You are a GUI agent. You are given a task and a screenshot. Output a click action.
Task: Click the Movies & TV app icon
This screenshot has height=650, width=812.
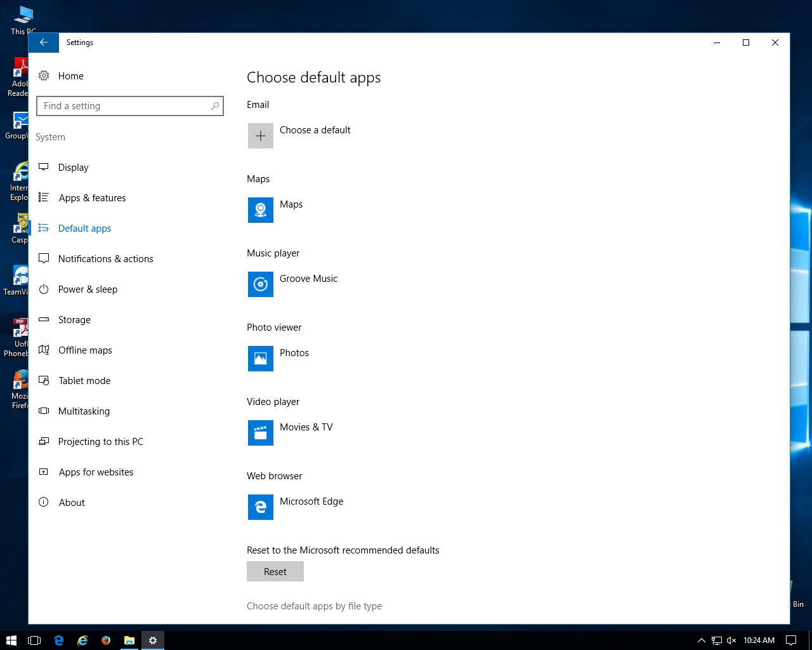261,433
